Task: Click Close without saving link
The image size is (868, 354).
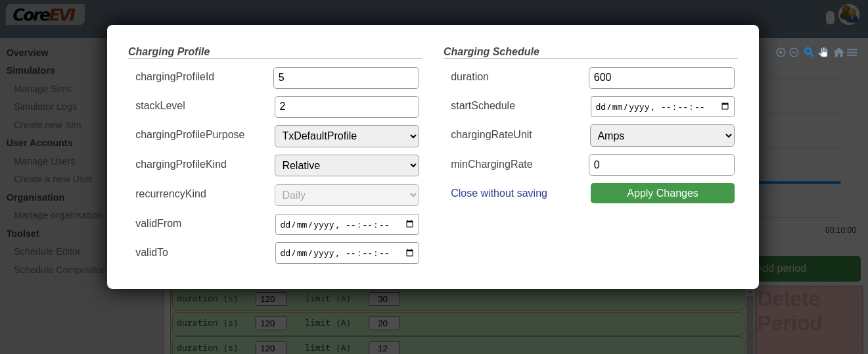Action: pyautogui.click(x=499, y=193)
